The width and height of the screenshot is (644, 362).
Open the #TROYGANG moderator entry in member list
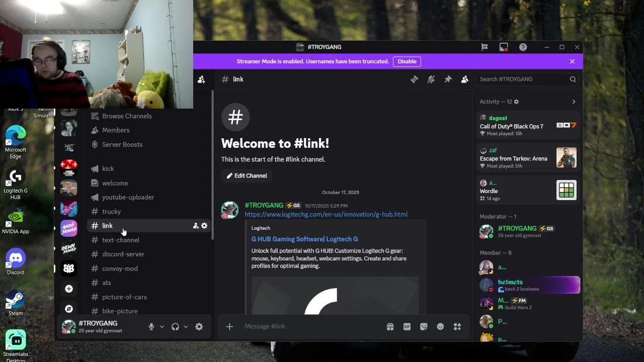pyautogui.click(x=528, y=231)
